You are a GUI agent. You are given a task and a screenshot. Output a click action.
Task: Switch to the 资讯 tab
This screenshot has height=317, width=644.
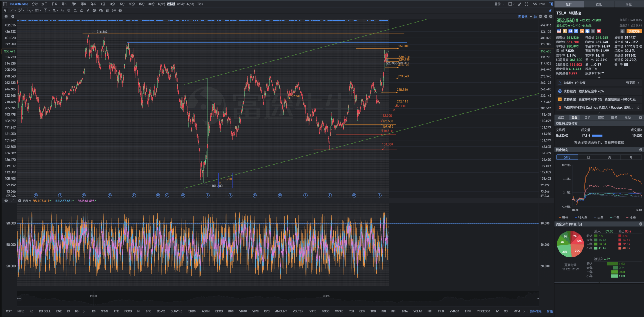click(x=599, y=4)
